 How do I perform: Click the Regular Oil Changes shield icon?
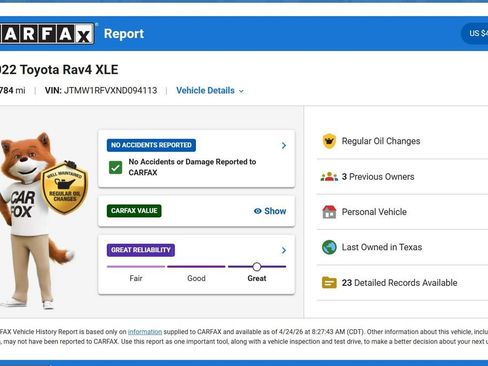tap(329, 141)
